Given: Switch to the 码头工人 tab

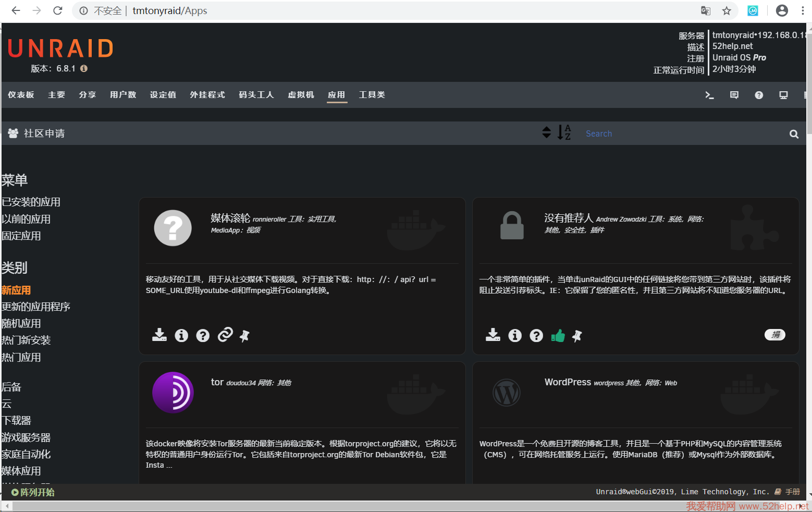Looking at the screenshot, I should (256, 95).
